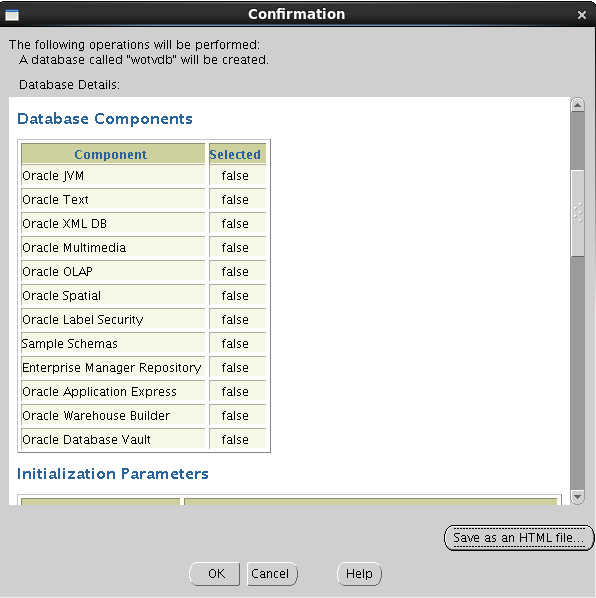Click the scrollbar down arrow
Screen dimensions: 596x598
(577, 497)
